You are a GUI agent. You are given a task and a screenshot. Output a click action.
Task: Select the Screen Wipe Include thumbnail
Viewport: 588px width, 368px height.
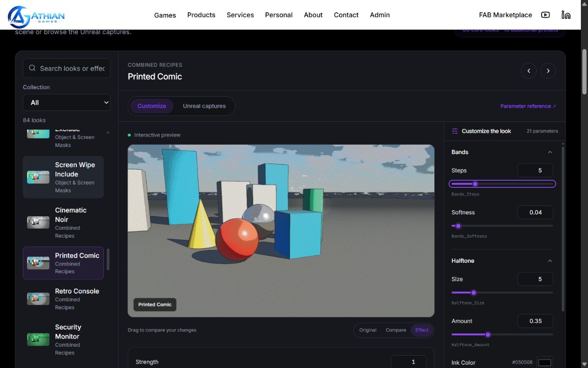point(38,177)
